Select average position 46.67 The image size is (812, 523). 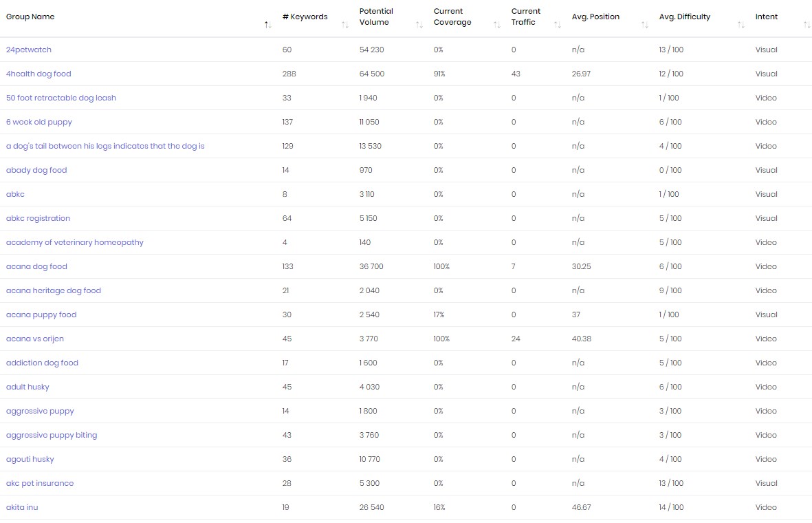tap(581, 507)
